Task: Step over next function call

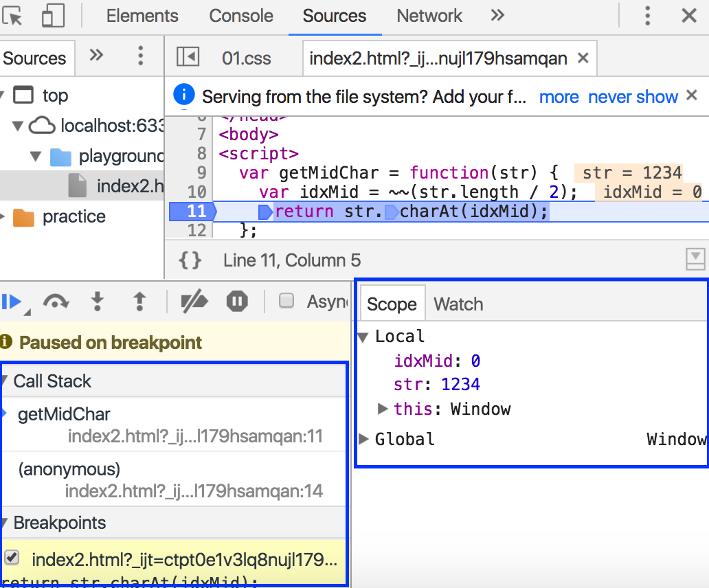Action: click(56, 302)
